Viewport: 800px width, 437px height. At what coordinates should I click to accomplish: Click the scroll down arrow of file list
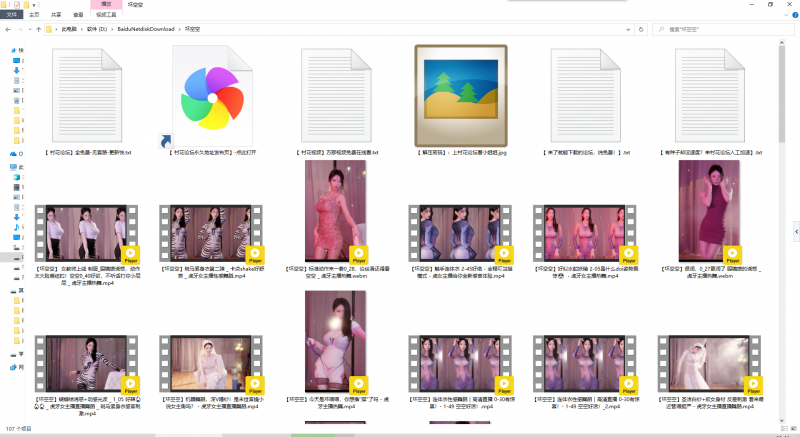(795, 420)
